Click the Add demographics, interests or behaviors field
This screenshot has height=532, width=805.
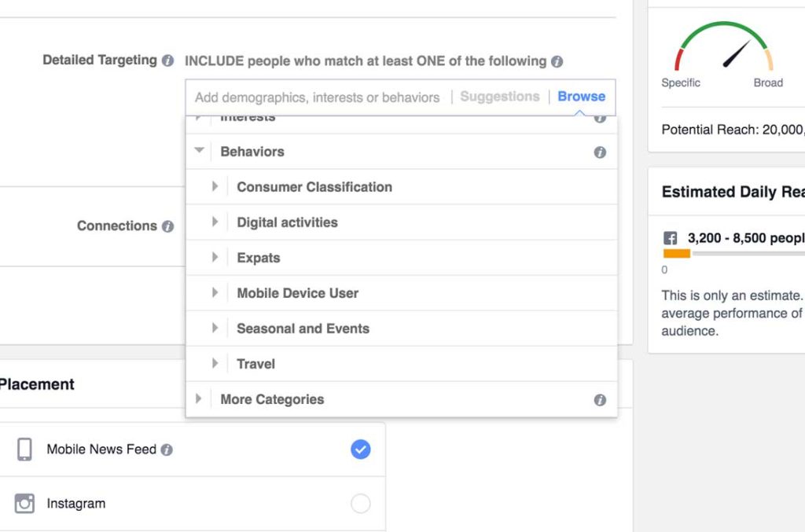318,97
